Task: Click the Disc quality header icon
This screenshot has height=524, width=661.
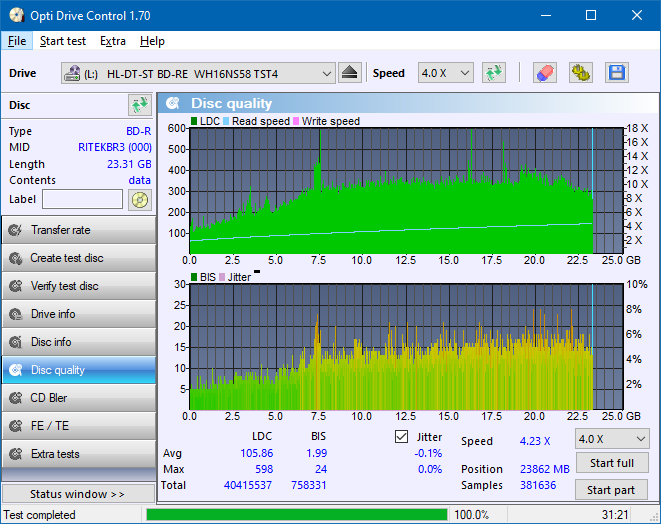Action: coord(173,103)
